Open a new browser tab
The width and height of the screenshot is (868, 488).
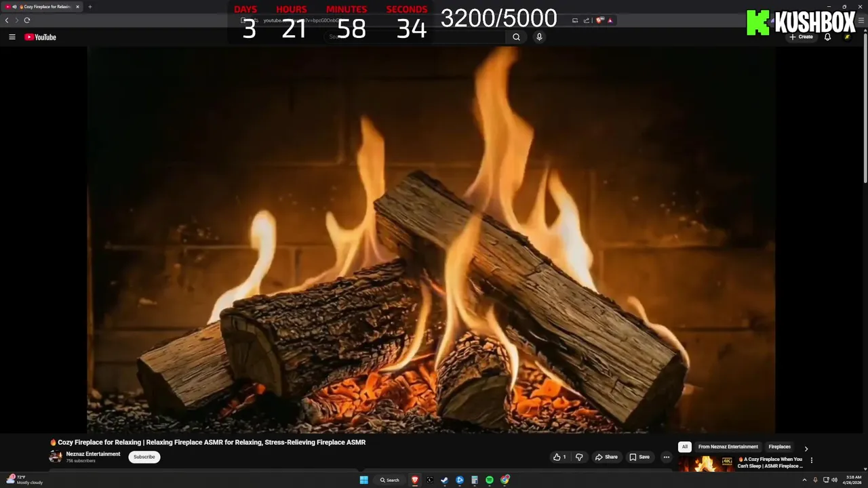tap(90, 7)
